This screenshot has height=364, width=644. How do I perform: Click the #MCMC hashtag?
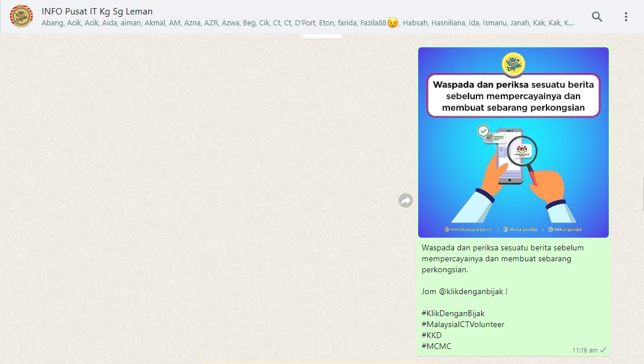click(436, 346)
